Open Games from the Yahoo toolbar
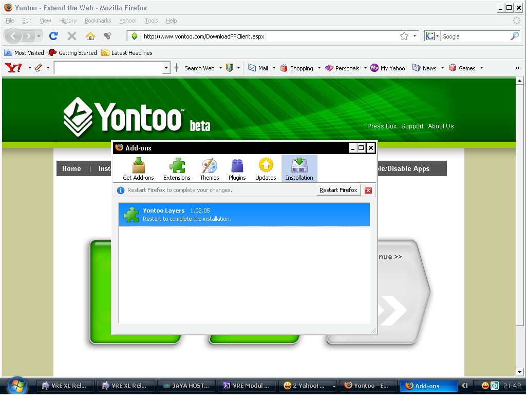The width and height of the screenshot is (526, 420). (x=463, y=68)
